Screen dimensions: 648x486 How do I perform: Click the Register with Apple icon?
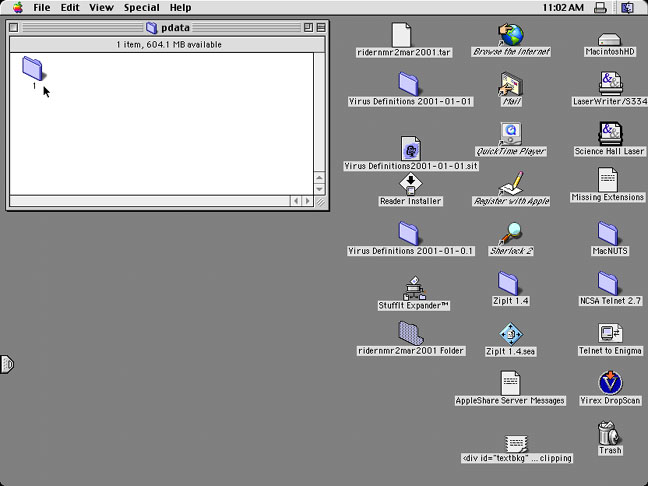(x=511, y=183)
